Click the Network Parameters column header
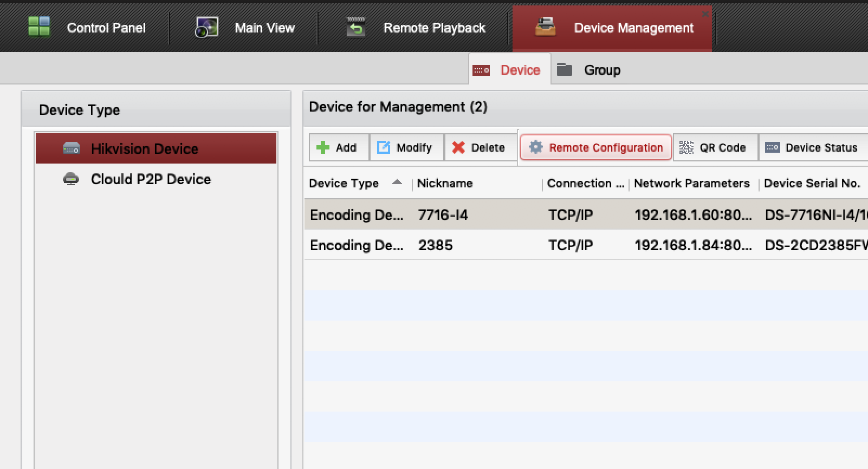Image resolution: width=868 pixels, height=469 pixels. [x=691, y=184]
